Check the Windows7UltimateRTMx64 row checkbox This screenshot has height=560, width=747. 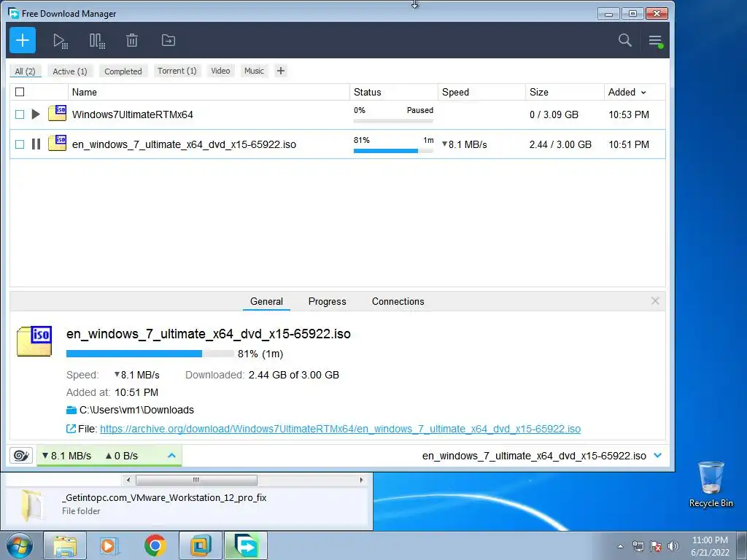(20, 114)
